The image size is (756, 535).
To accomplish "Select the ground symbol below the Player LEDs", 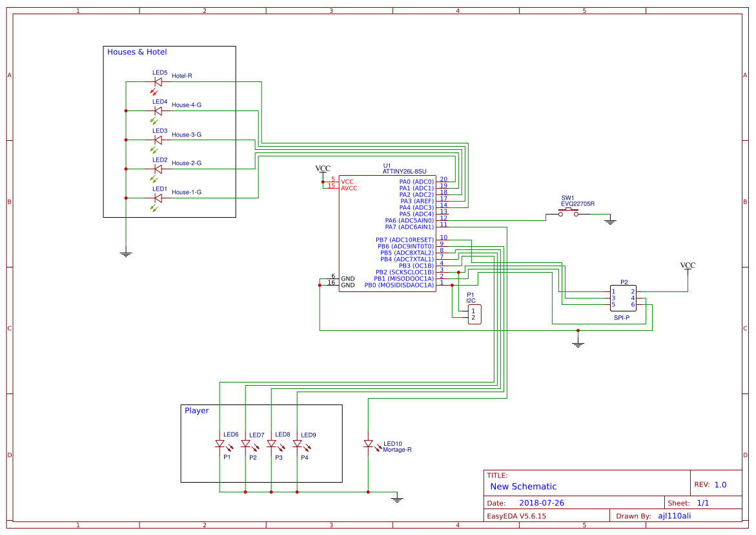I will [x=397, y=498].
